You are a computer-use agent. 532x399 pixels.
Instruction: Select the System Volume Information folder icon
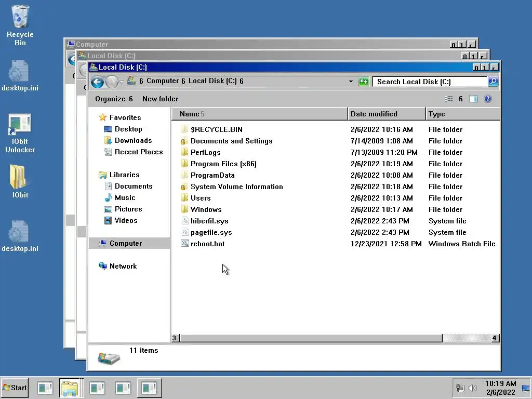pyautogui.click(x=184, y=187)
